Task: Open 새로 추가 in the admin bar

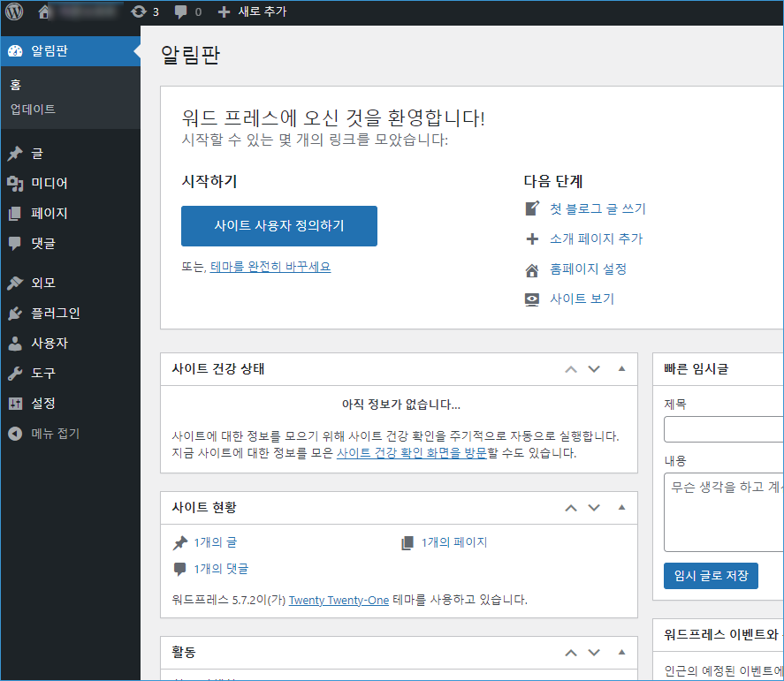Action: click(x=262, y=11)
